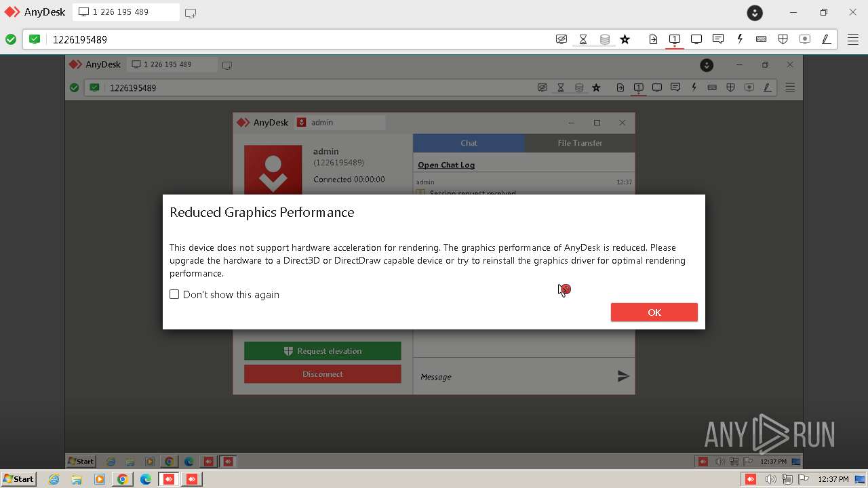
Task: Open Microsoft Edge from the local taskbar
Action: click(146, 479)
